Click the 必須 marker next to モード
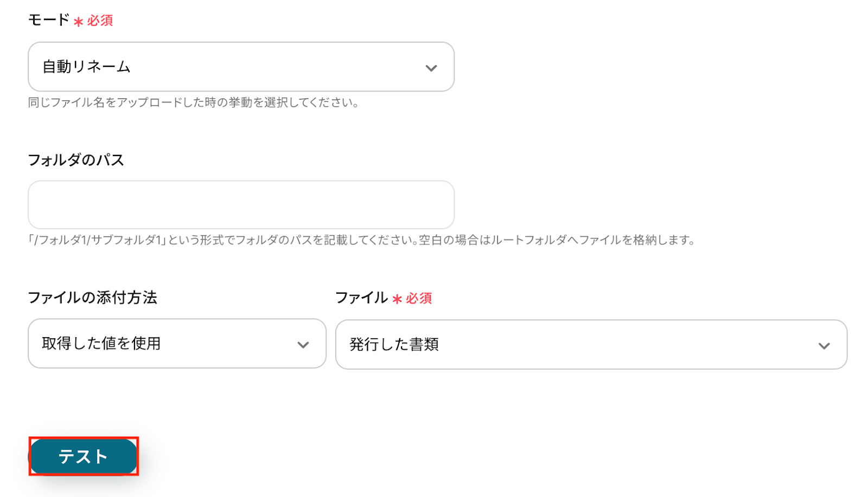Image resolution: width=868 pixels, height=497 pixels. [100, 21]
